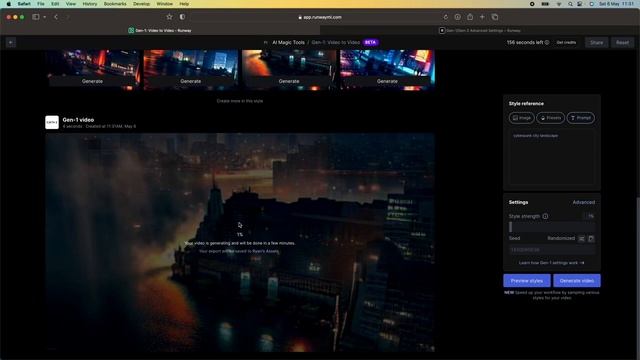Open Control Center icon in menu bar
Image resolution: width=640 pixels, height=360 pixels.
point(580,4)
